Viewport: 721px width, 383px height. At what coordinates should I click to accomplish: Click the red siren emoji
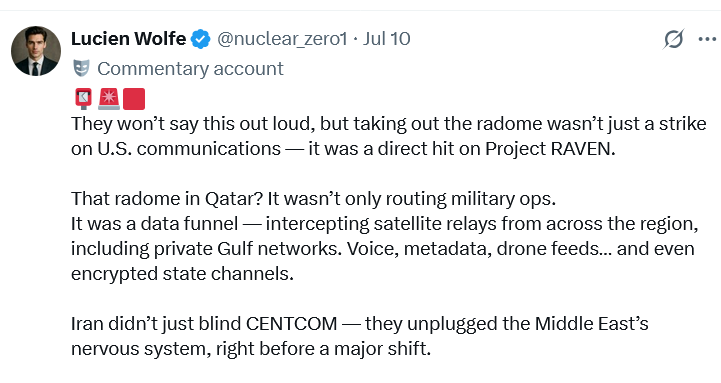109,99
